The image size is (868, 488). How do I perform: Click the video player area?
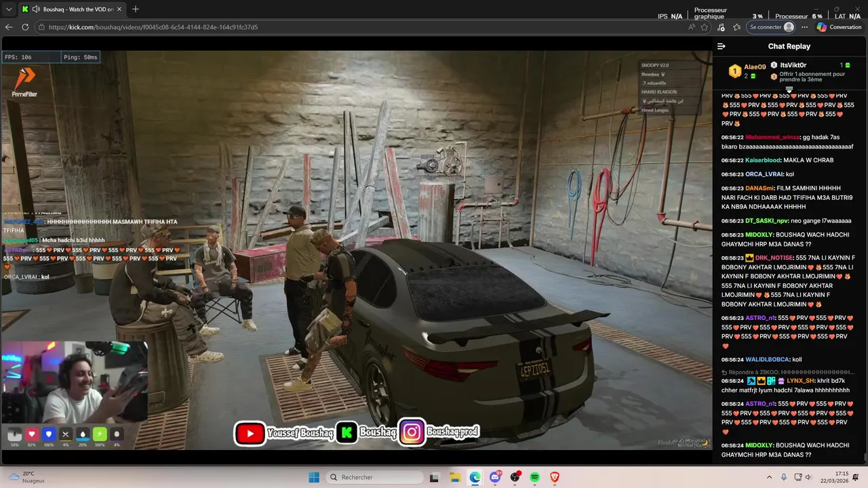click(356, 249)
